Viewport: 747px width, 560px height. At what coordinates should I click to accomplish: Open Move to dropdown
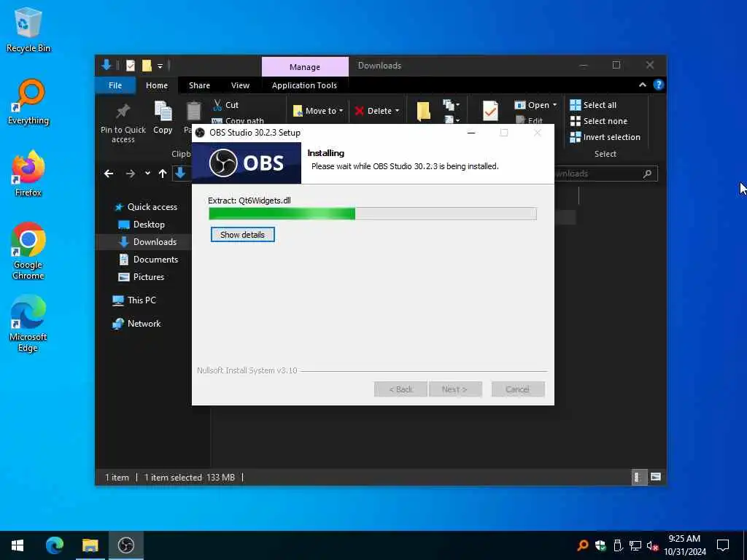pos(318,111)
